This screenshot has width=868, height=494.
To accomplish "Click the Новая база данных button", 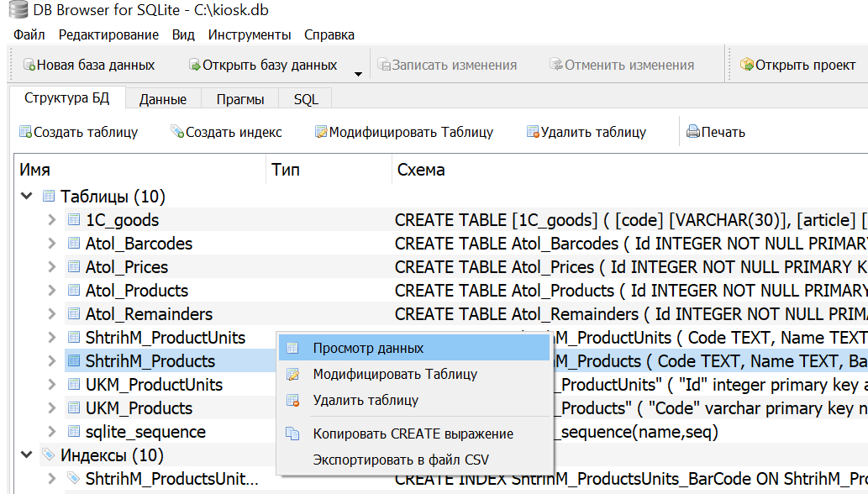I will coord(89,65).
